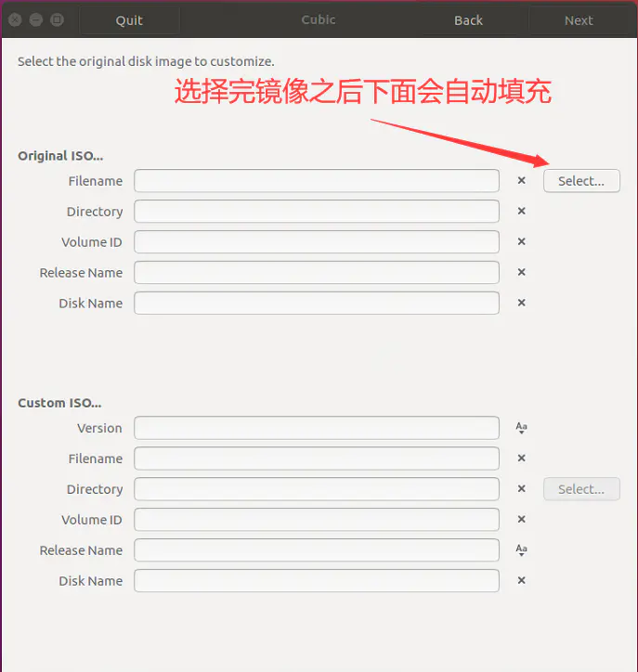Focus the Custom ISO Disk Name field
This screenshot has height=672, width=638.
click(x=317, y=581)
